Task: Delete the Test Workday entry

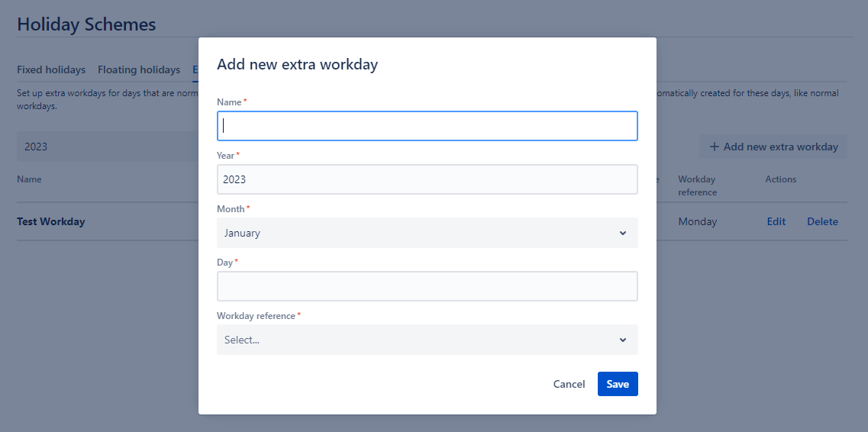Action: [x=822, y=221]
